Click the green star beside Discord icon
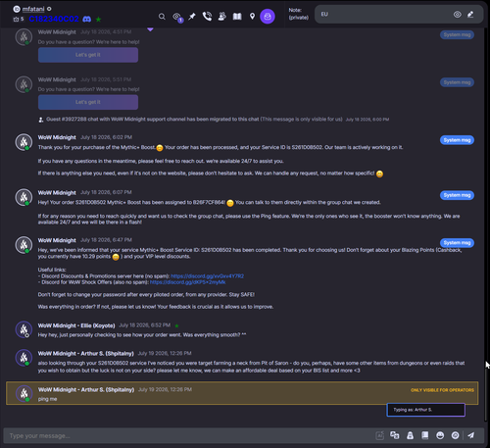The width and height of the screenshot is (490, 448). [x=98, y=20]
